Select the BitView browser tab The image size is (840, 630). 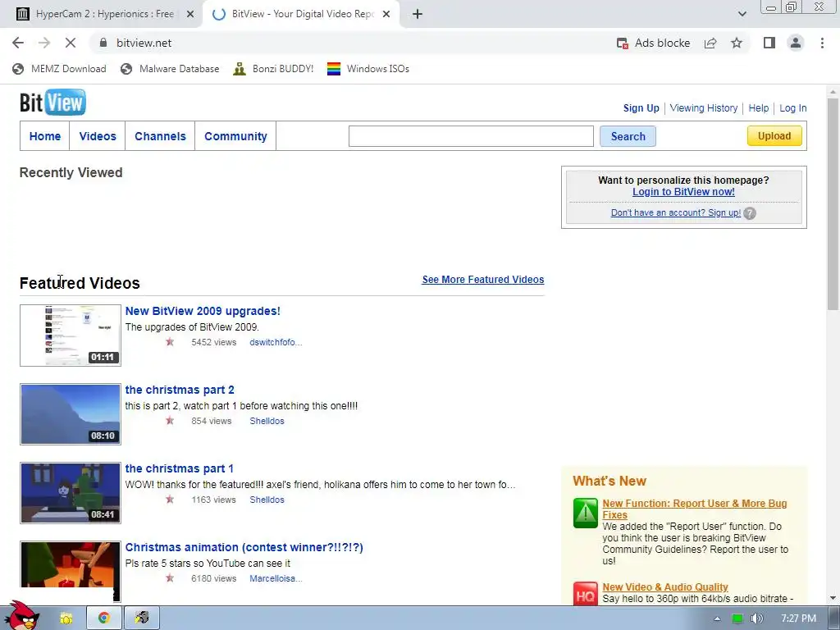tap(301, 14)
